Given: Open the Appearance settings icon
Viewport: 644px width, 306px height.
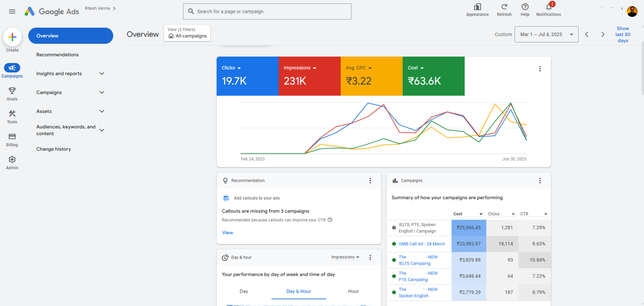Looking at the screenshot, I should 477,10.
